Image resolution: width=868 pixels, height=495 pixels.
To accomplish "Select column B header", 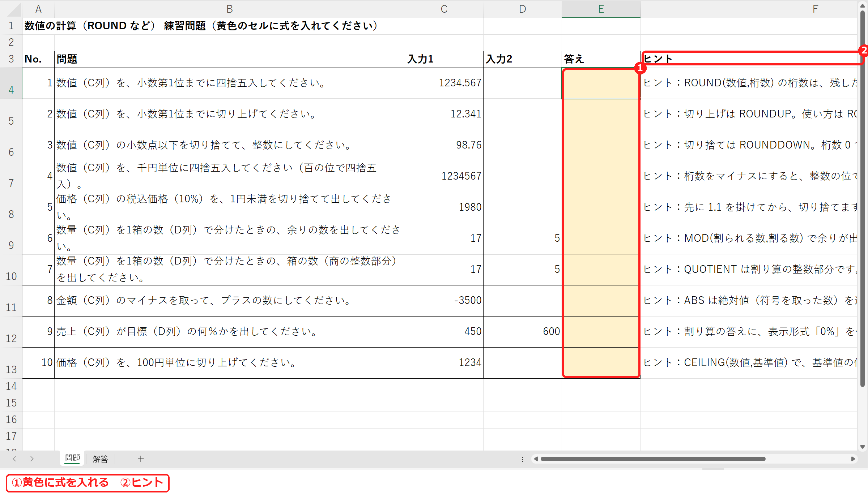I will 230,9.
